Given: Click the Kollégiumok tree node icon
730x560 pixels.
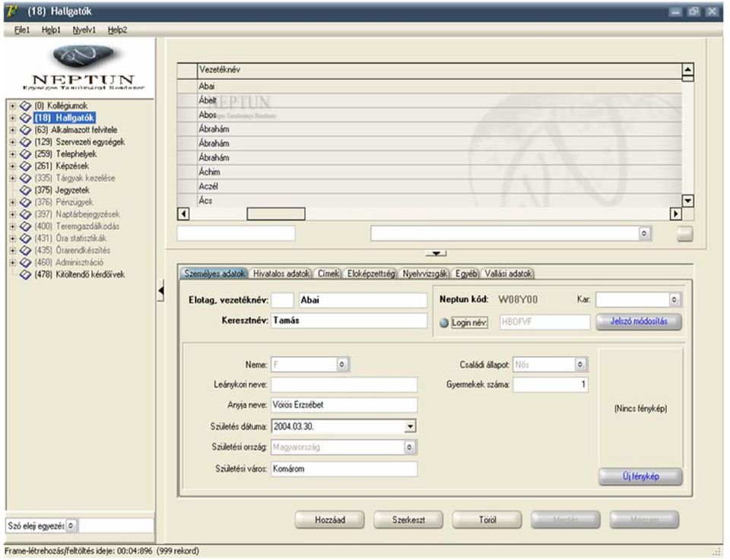Looking at the screenshot, I should (26, 106).
